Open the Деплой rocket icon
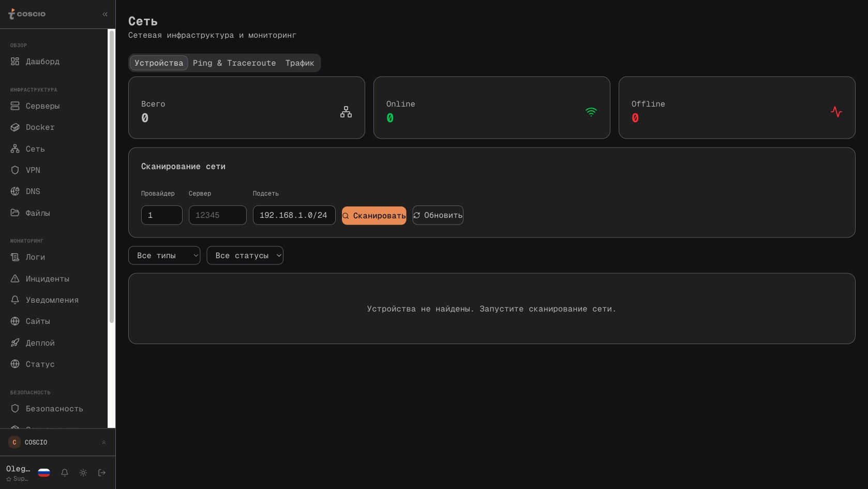The width and height of the screenshot is (868, 489). coord(15,343)
